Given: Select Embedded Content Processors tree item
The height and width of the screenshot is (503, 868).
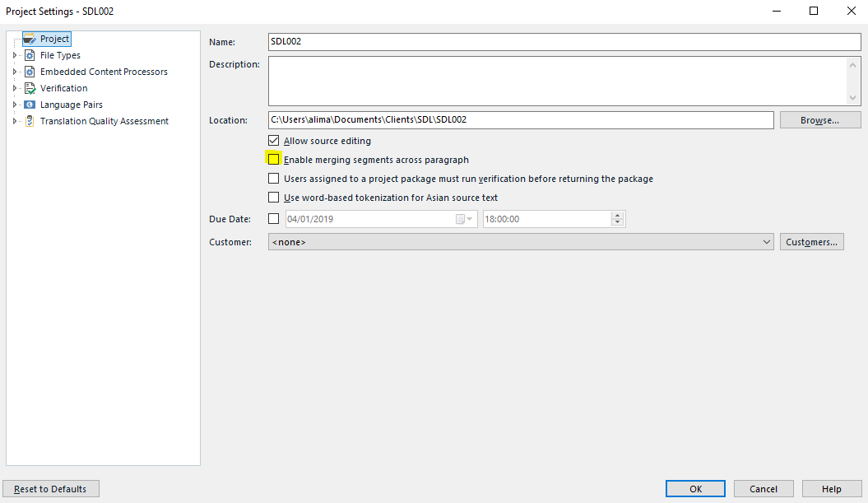Looking at the screenshot, I should click(104, 72).
